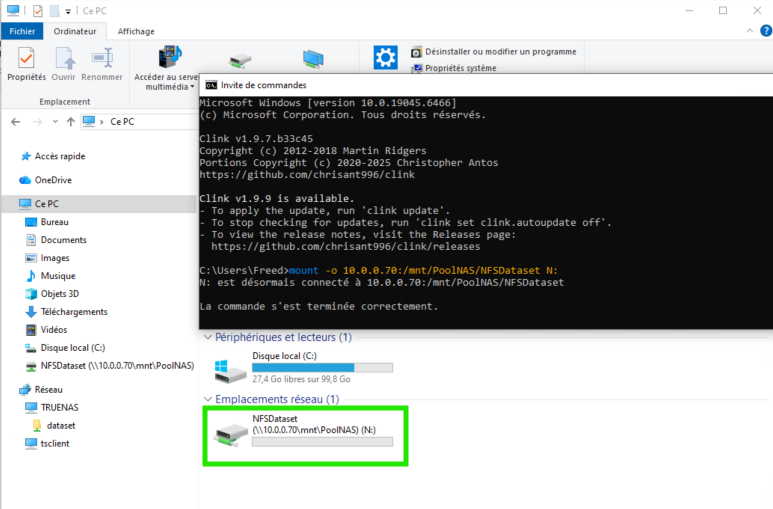Open the blue gear settings icon
Screen dimensions: 773x509
coord(385,58)
